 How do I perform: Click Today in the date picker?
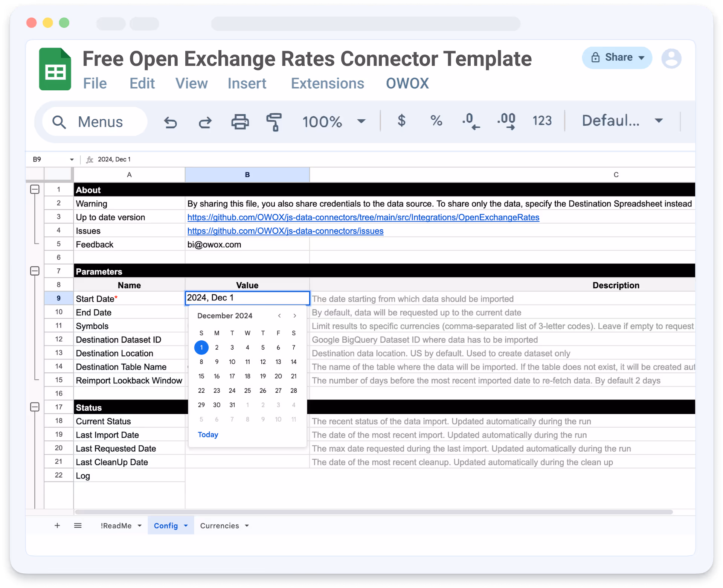point(208,434)
